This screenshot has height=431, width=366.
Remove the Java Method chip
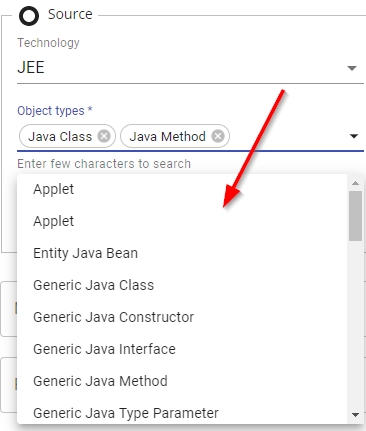218,136
